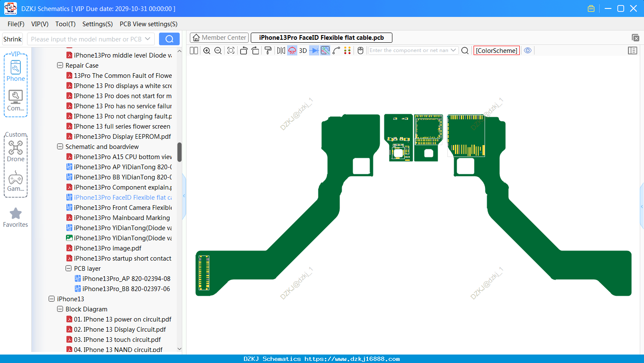Open the model number dropdown chevron

click(148, 39)
